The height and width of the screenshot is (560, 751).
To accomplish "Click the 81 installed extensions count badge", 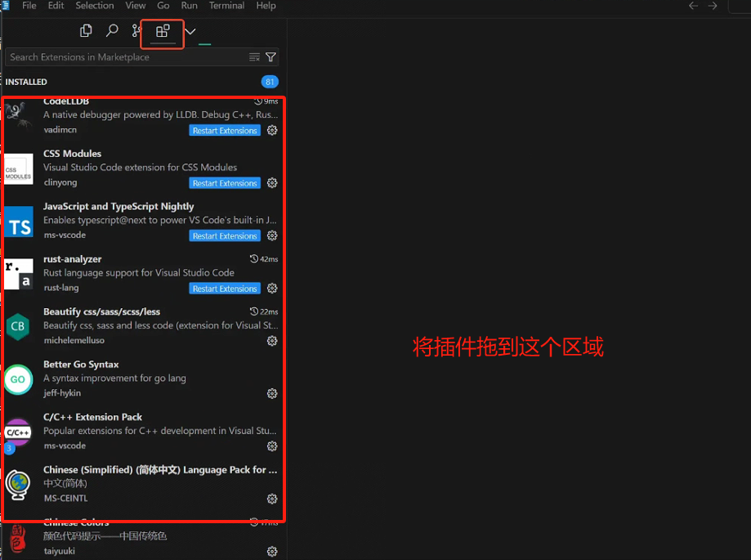I will tap(270, 82).
